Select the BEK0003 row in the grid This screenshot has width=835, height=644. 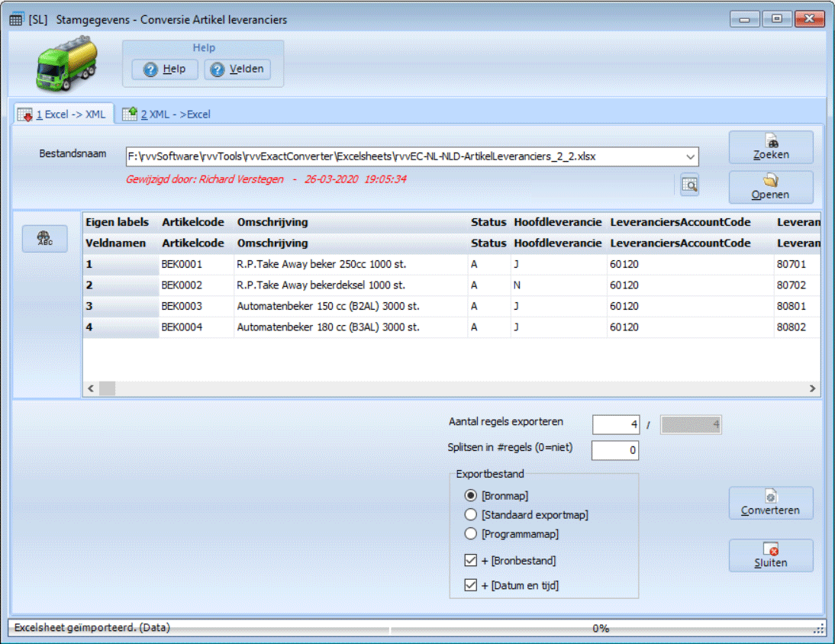[183, 306]
